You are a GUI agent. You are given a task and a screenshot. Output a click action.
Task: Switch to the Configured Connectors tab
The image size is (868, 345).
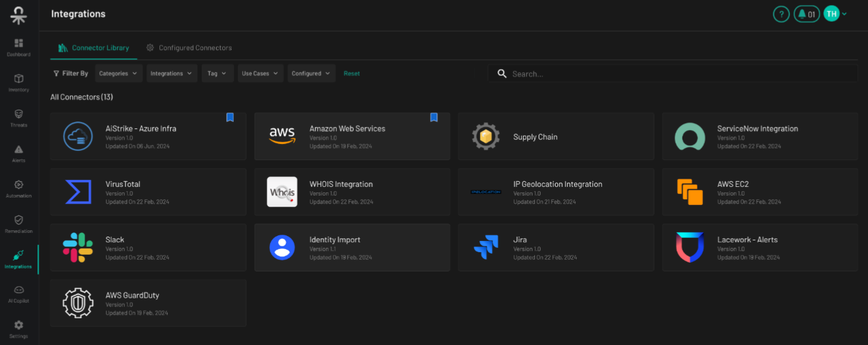tap(189, 48)
